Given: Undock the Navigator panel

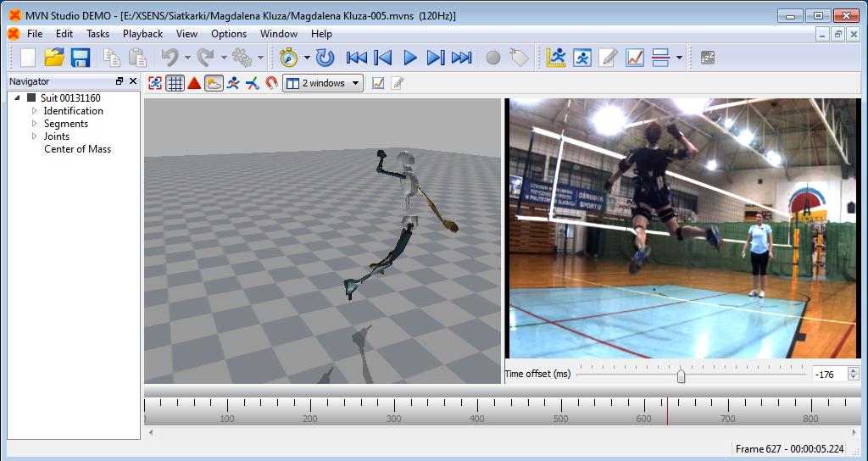Looking at the screenshot, I should point(120,81).
